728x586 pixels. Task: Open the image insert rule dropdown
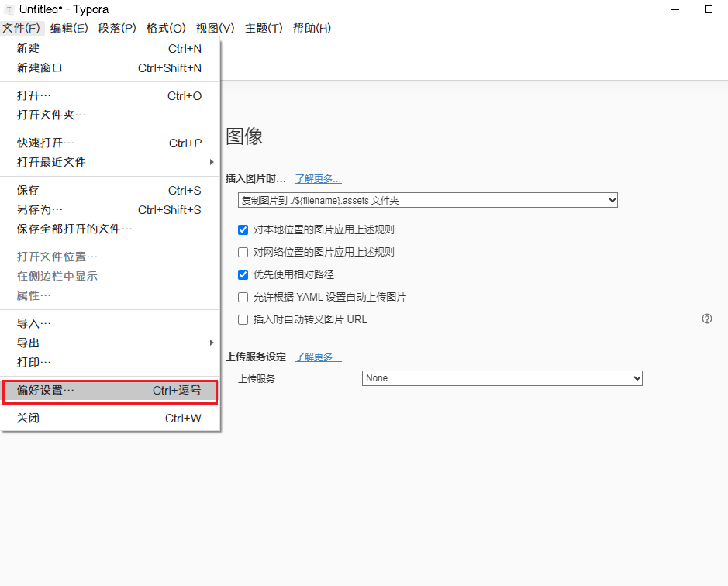coord(428,200)
